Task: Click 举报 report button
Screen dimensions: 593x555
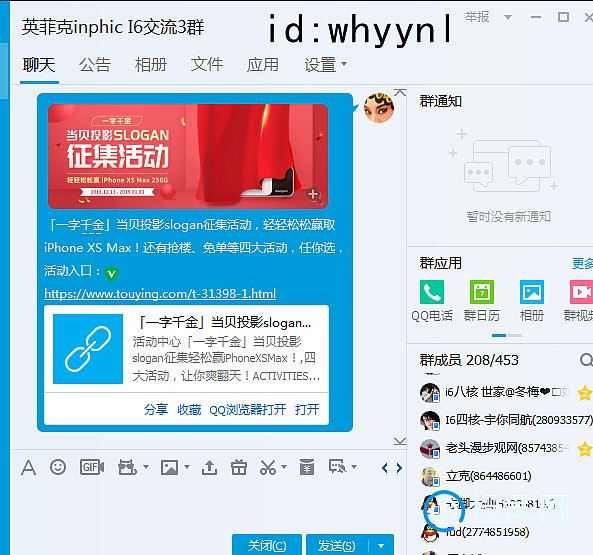Action: pyautogui.click(x=477, y=17)
